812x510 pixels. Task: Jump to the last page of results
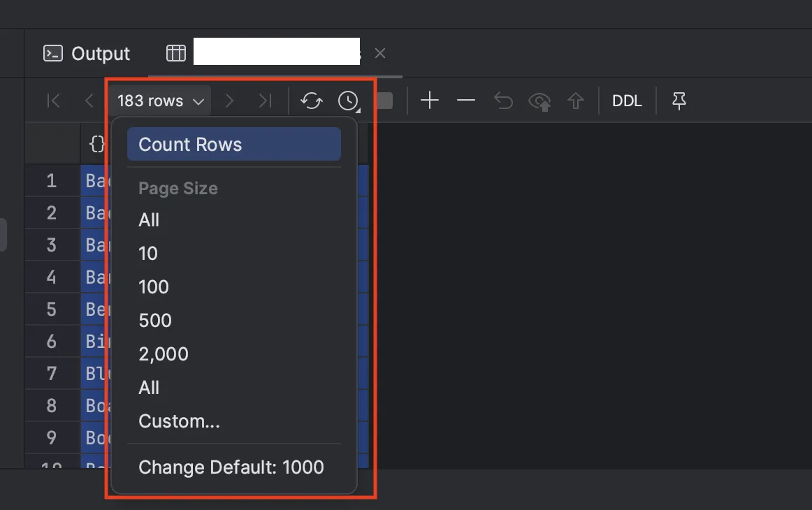point(265,101)
